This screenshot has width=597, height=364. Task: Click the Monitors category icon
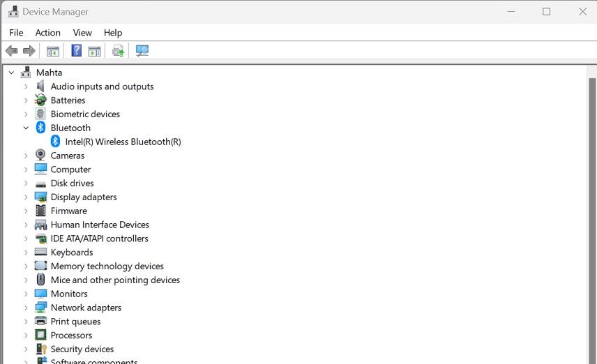40,294
